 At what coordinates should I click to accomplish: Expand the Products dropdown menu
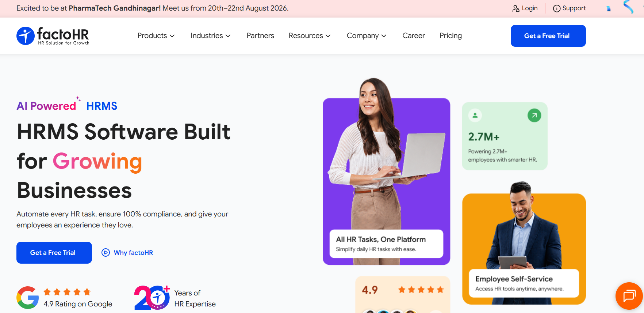(x=156, y=36)
